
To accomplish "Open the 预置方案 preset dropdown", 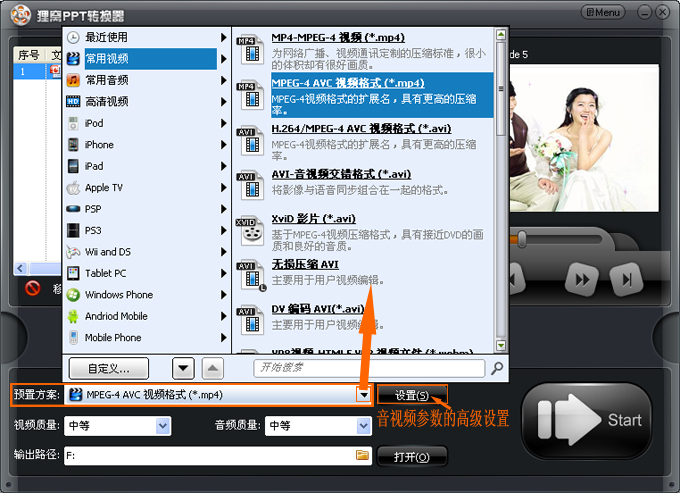I will [363, 395].
